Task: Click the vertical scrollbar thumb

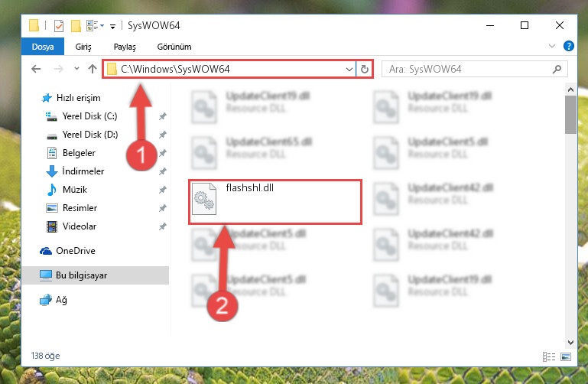Action: (x=570, y=115)
